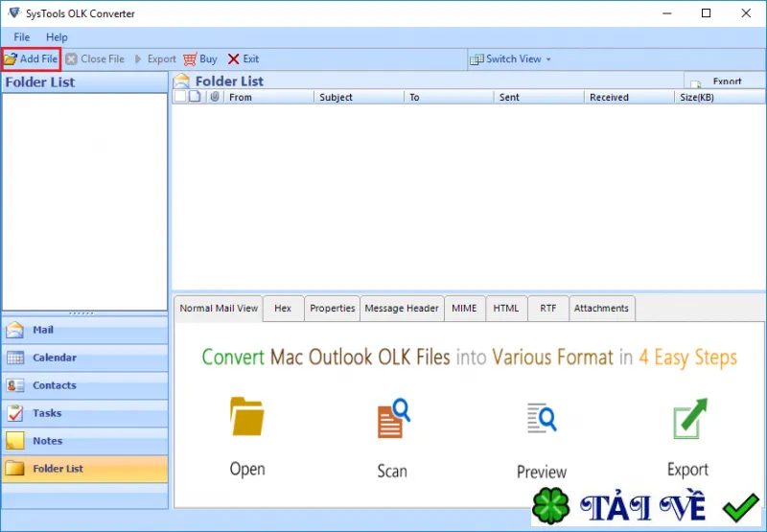Image resolution: width=767 pixels, height=532 pixels.
Task: Click the Export button above the mail list
Action: 725,81
